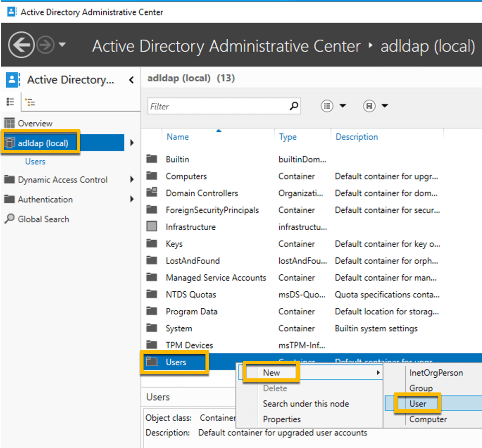Screen dimensions: 482x448
Task: Select the Users container row name
Action: 176,362
